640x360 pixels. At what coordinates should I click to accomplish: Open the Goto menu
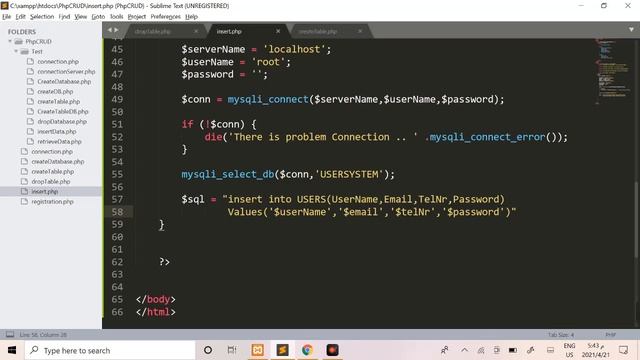click(x=98, y=17)
